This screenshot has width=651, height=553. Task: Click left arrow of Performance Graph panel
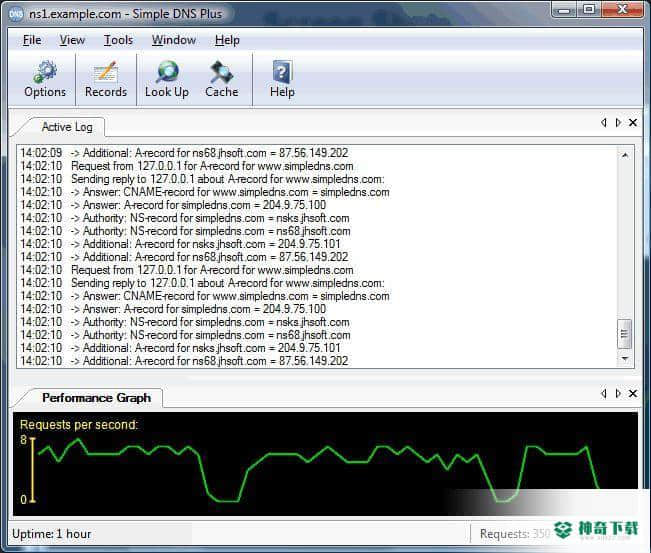pyautogui.click(x=604, y=393)
